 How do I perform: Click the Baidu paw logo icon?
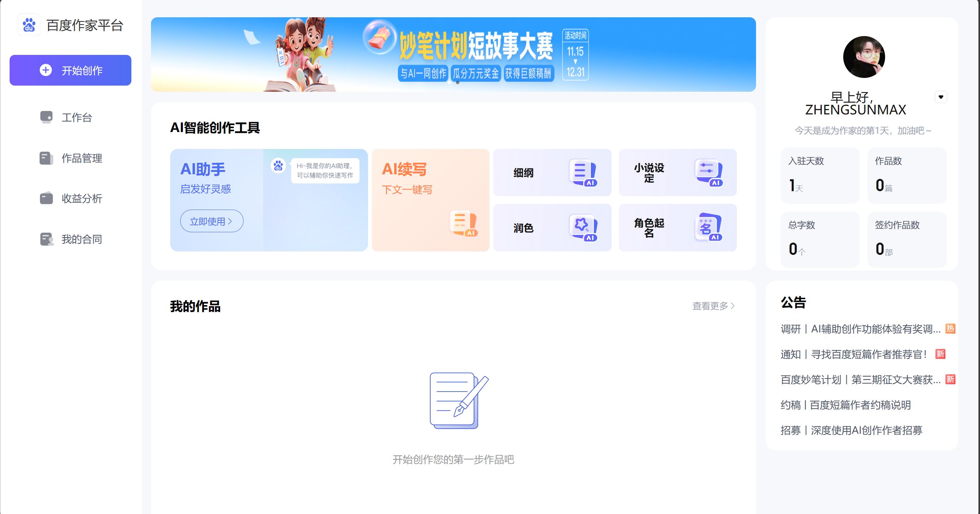point(29,25)
